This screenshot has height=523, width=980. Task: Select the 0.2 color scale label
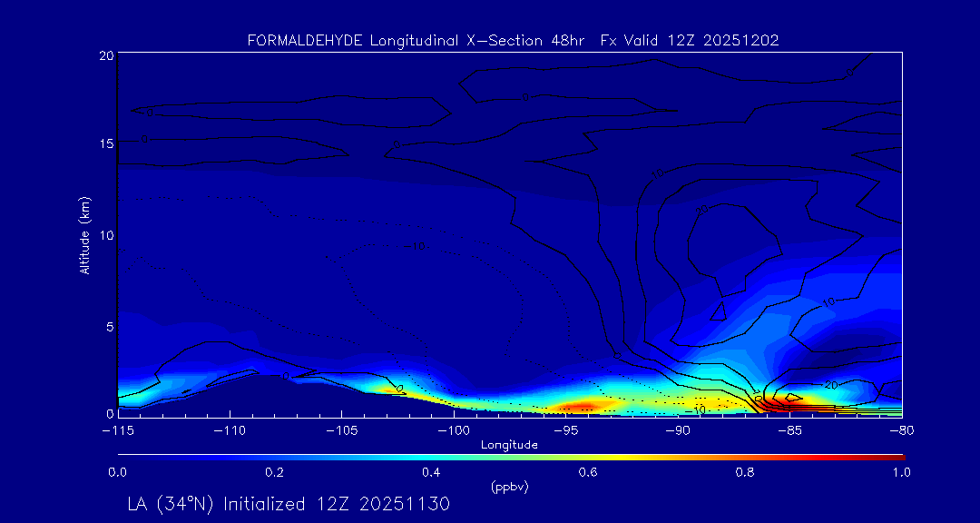click(x=274, y=472)
